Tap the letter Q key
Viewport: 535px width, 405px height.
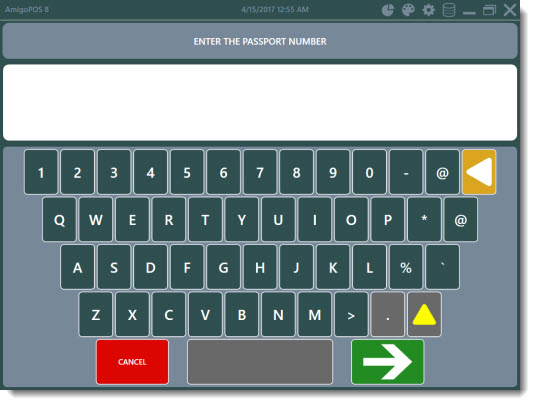(59, 219)
